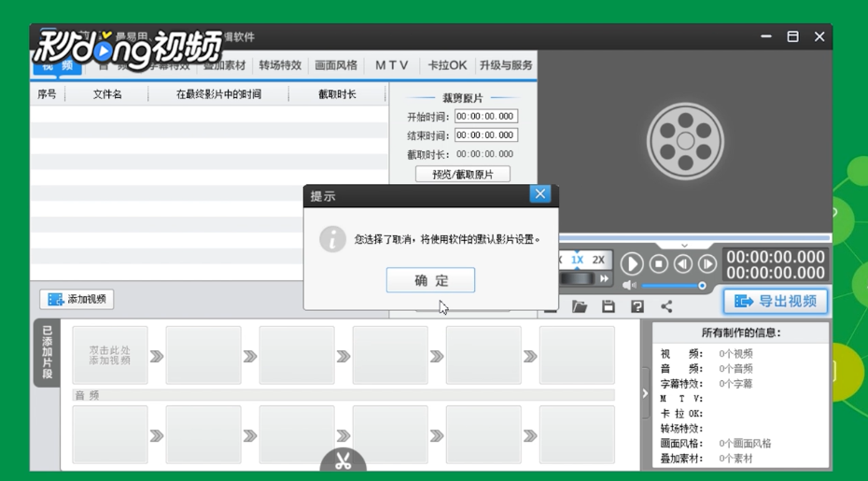
Task: Open the MTV tab
Action: pos(392,65)
